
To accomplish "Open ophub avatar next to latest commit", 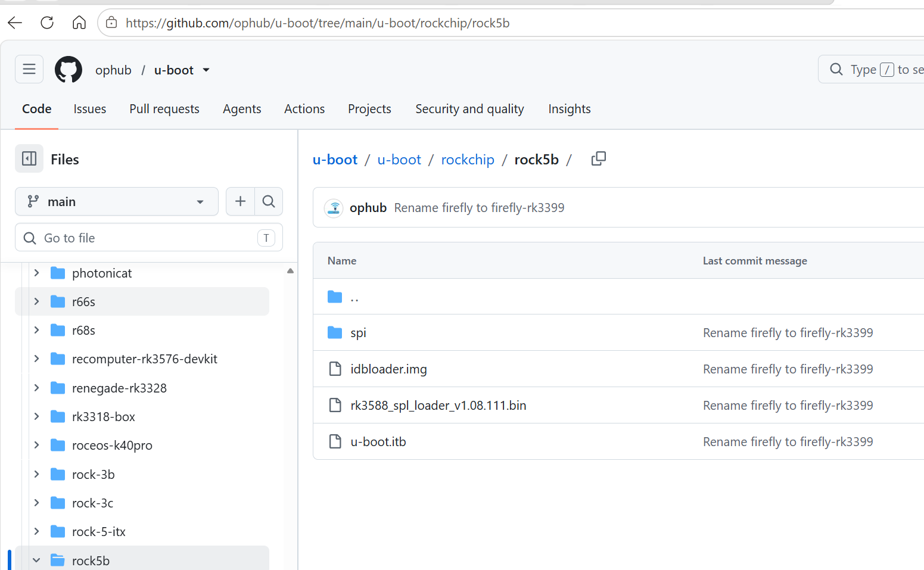I will (x=334, y=208).
